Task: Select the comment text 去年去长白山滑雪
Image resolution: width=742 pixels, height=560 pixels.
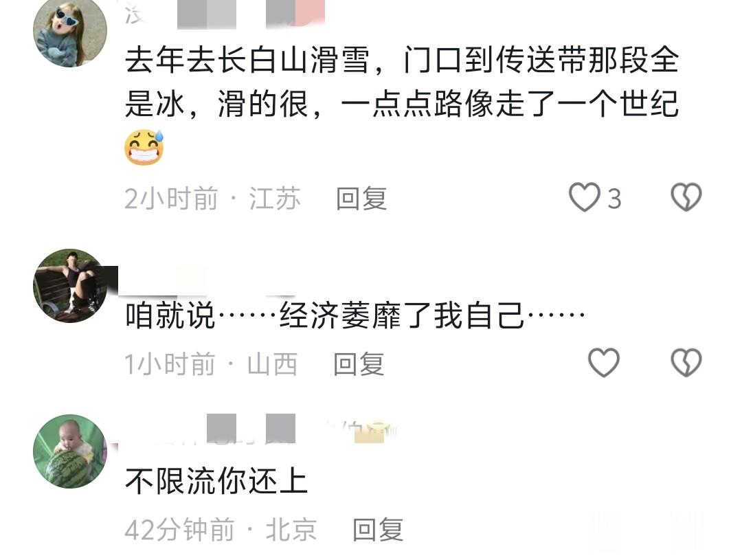Action: click(247, 60)
